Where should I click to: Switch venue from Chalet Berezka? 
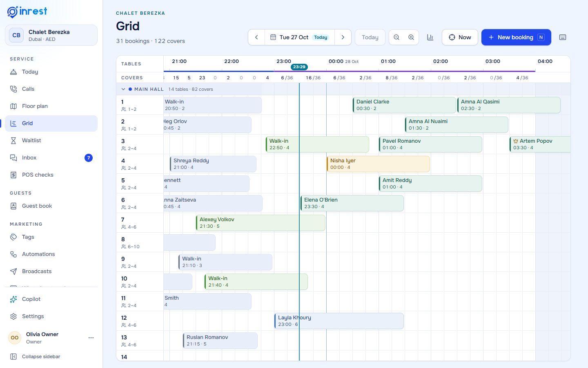click(x=51, y=35)
